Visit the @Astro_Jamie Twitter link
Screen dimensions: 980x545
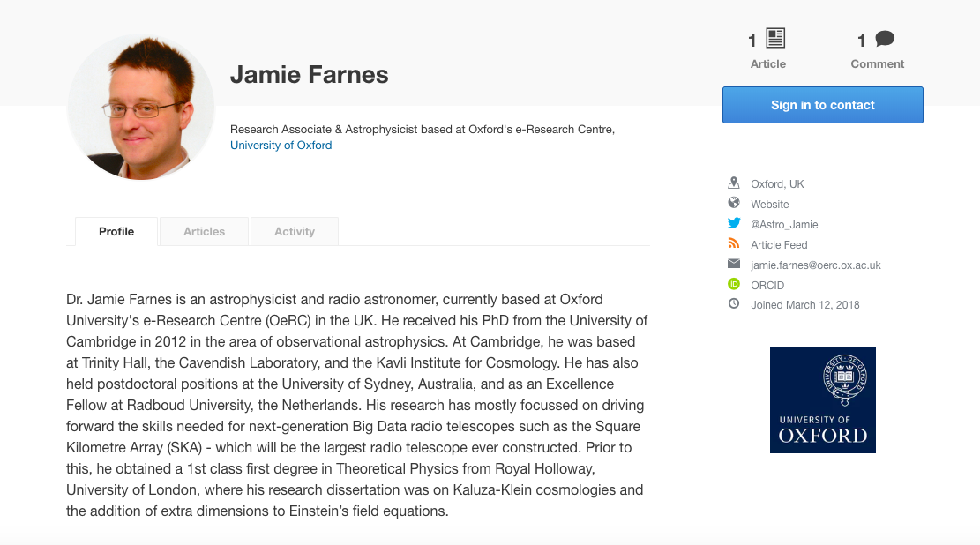[x=784, y=225]
